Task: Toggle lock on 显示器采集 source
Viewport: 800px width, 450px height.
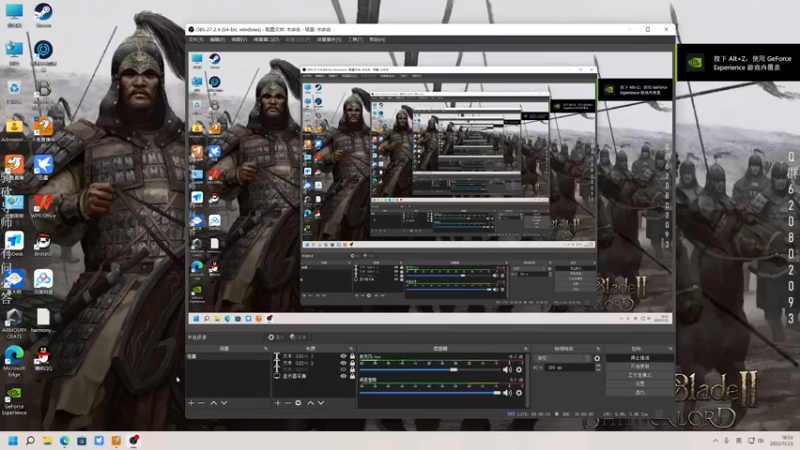Action: tap(352, 376)
